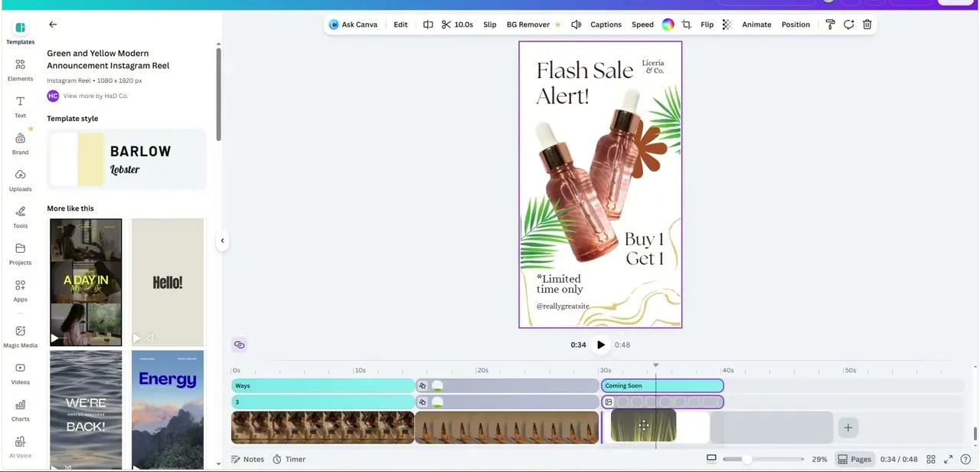Open Timer in the bottom bar
The width and height of the screenshot is (980, 472).
click(289, 459)
